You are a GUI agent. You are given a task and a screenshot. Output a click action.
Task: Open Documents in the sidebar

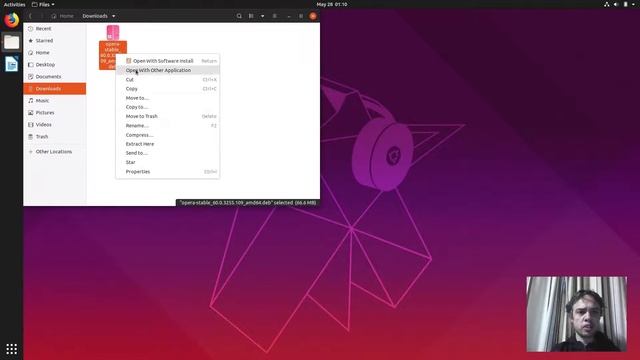(x=55, y=77)
